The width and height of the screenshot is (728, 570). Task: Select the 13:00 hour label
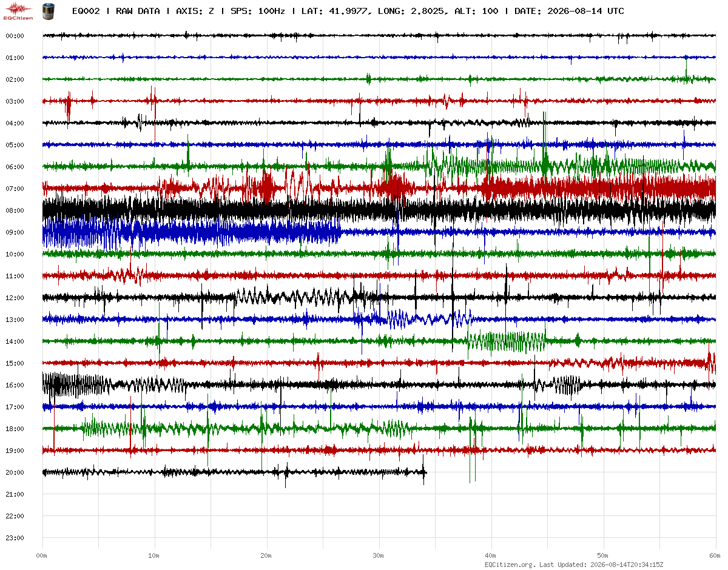pyautogui.click(x=15, y=320)
